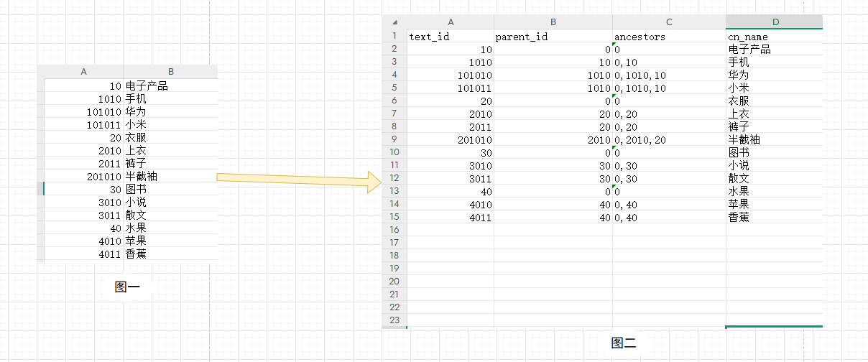Click 小米 cell in figure two
868x362 pixels.
tap(774, 88)
